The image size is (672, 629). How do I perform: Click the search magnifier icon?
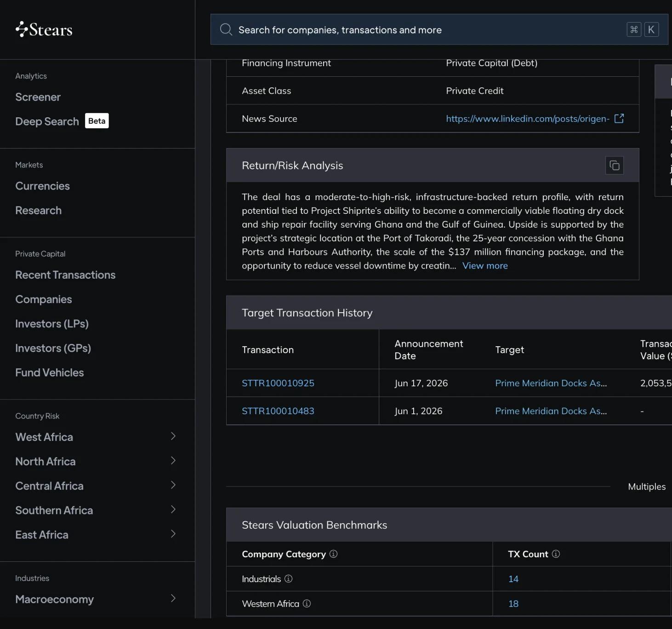click(x=226, y=29)
